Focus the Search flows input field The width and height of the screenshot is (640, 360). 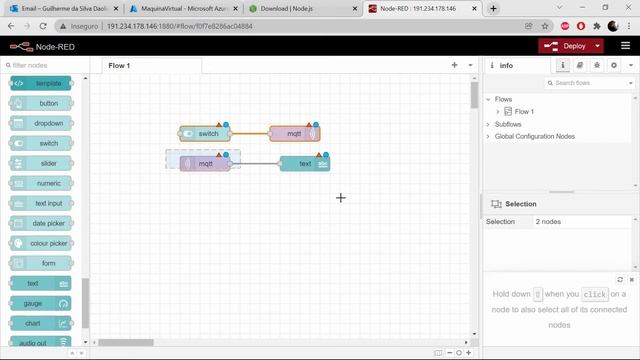(586, 83)
